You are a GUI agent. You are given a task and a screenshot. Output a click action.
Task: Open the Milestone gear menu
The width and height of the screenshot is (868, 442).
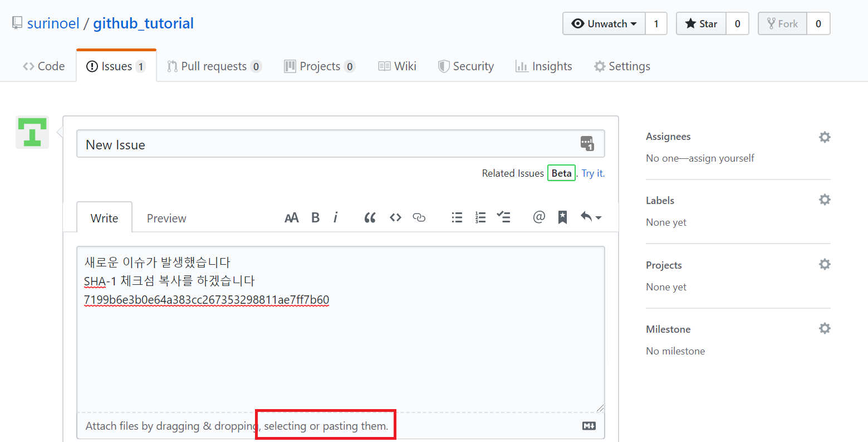click(x=825, y=328)
